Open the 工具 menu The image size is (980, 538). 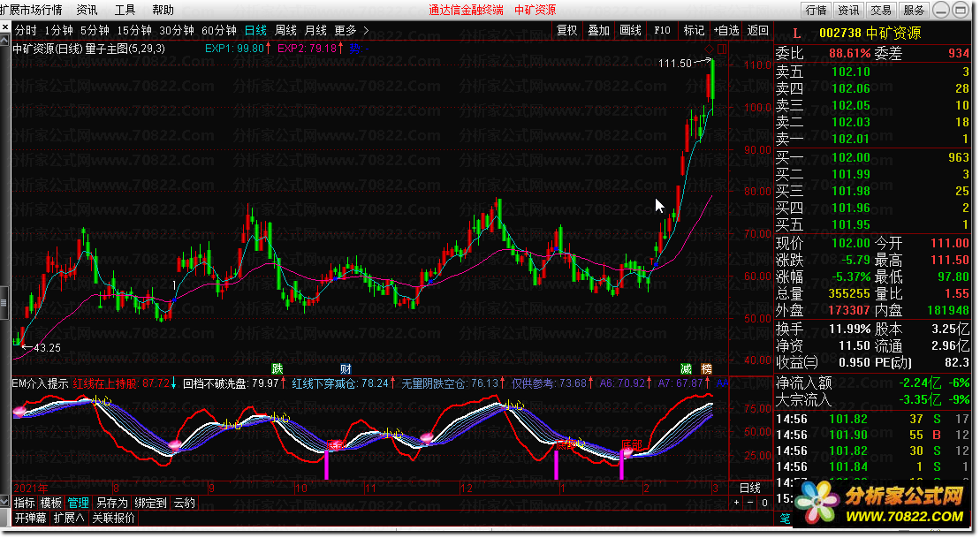(x=125, y=10)
